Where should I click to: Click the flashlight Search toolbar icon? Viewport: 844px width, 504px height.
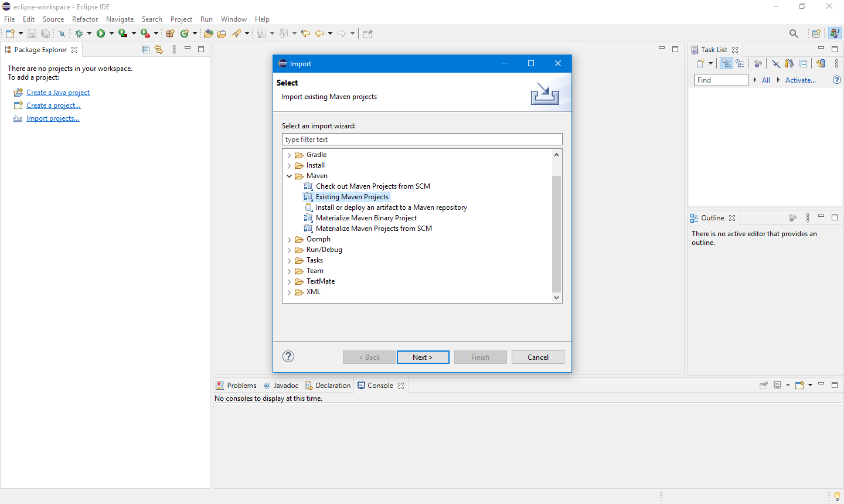[x=236, y=33]
